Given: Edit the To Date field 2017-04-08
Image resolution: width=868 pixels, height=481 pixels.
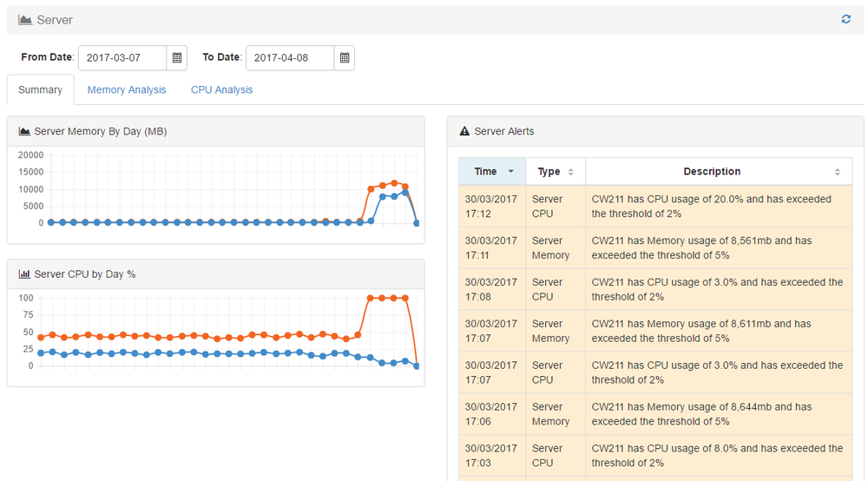Looking at the screenshot, I should pos(290,58).
